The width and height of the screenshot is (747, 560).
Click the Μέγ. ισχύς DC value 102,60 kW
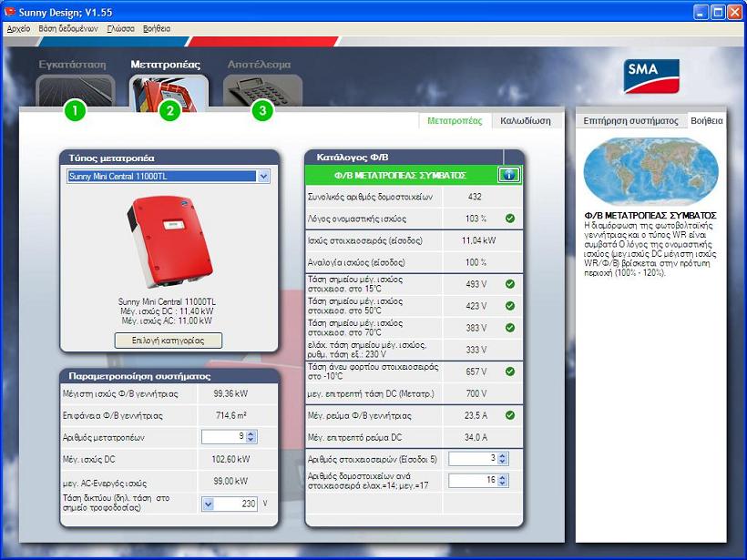coord(230,459)
